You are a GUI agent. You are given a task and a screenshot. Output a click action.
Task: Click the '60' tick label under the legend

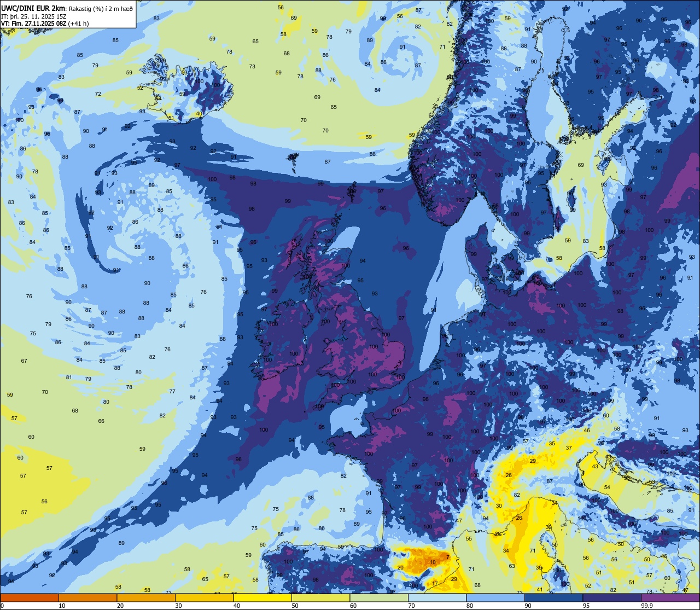pos(353,606)
